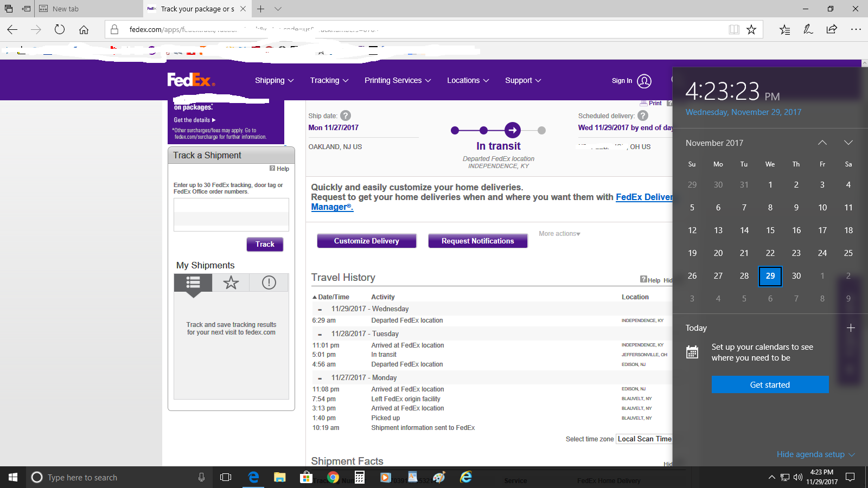
Task: Expand More actions dropdown
Action: (559, 234)
